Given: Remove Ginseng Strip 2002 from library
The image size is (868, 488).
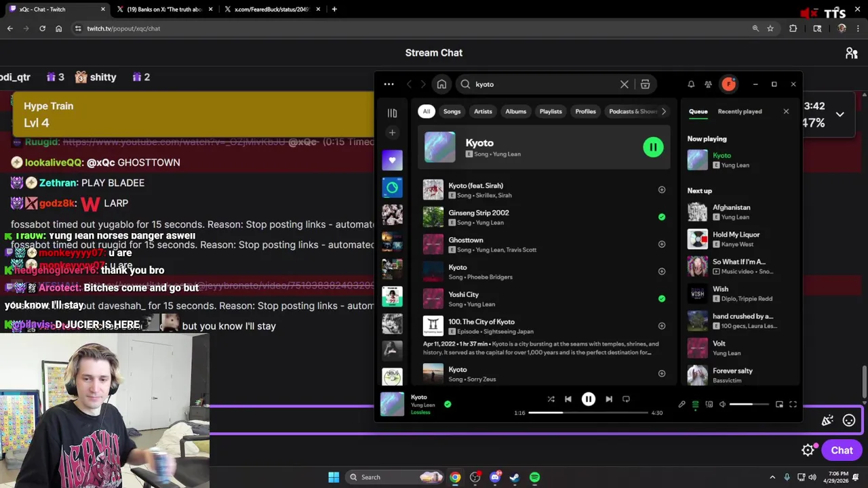Looking at the screenshot, I should 662,217.
